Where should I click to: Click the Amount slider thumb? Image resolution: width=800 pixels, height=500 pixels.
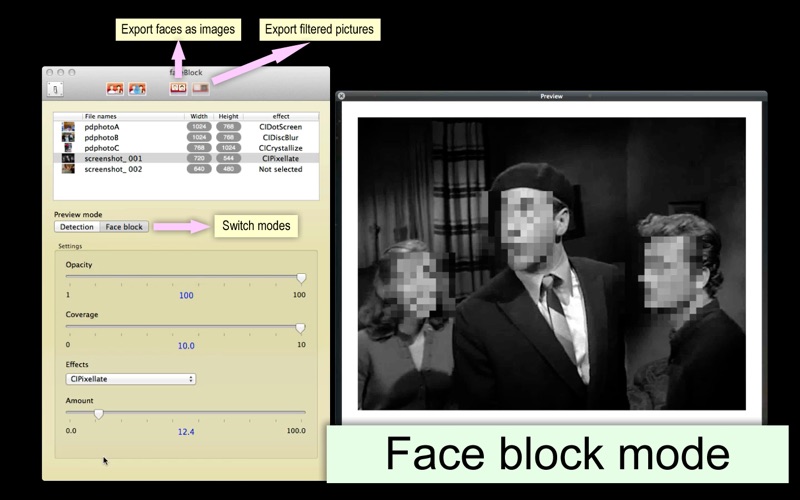coord(98,414)
